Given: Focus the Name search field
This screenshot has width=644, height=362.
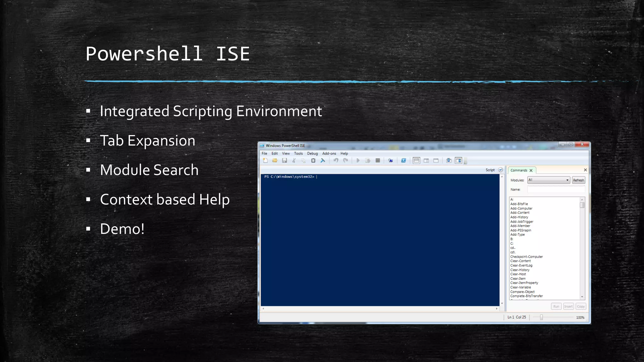Looking at the screenshot, I should tap(556, 189).
